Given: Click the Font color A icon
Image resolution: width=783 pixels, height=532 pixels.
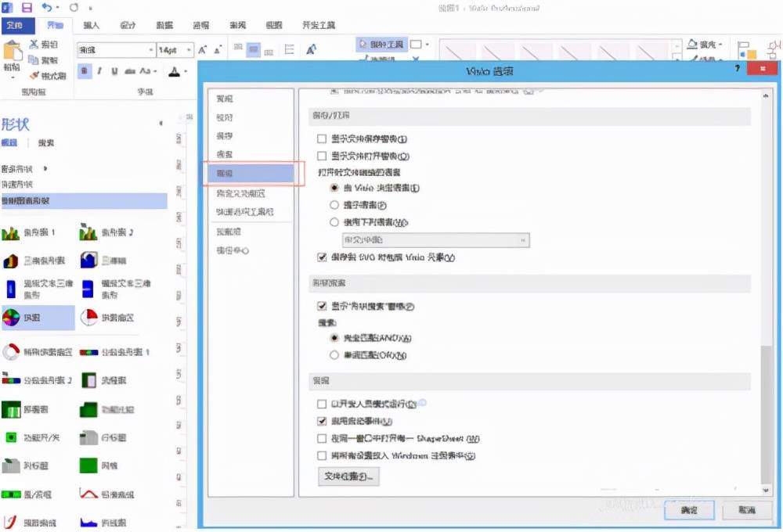Looking at the screenshot, I should 174,71.
